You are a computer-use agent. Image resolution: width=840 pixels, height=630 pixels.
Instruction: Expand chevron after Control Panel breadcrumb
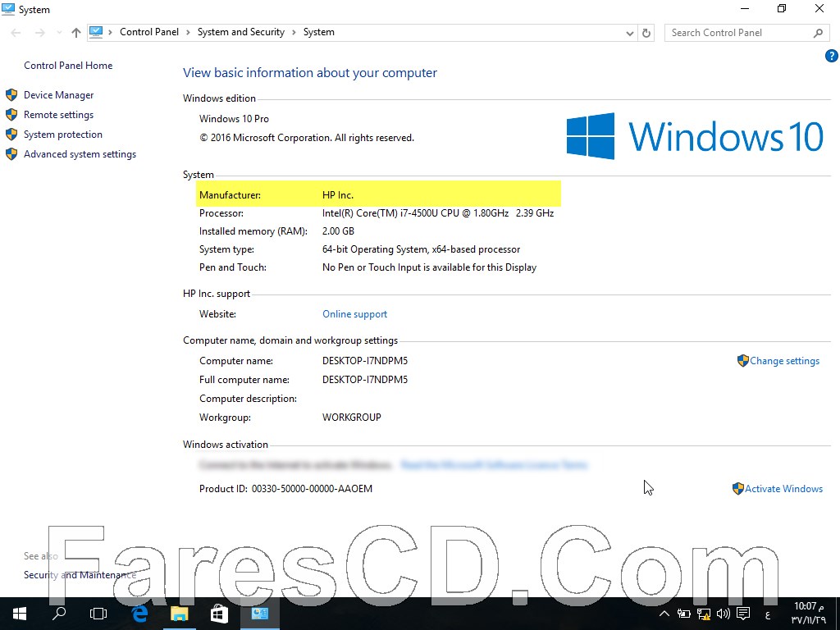[188, 33]
